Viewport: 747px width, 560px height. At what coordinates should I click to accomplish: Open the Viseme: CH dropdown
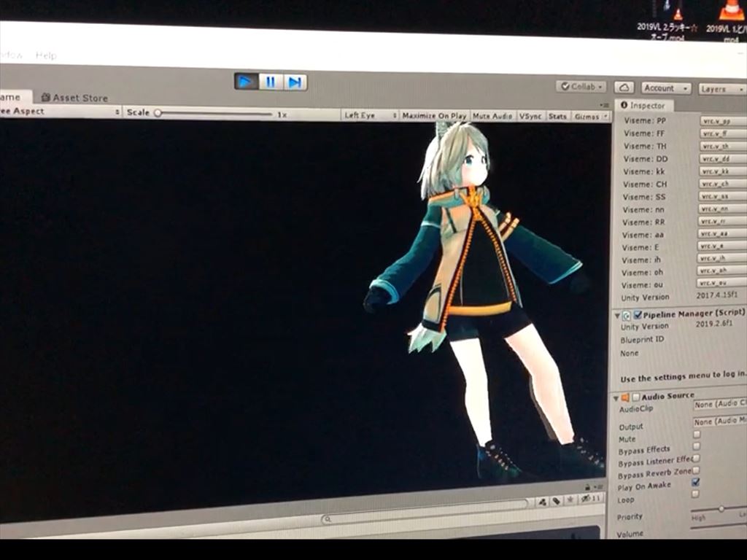point(723,183)
